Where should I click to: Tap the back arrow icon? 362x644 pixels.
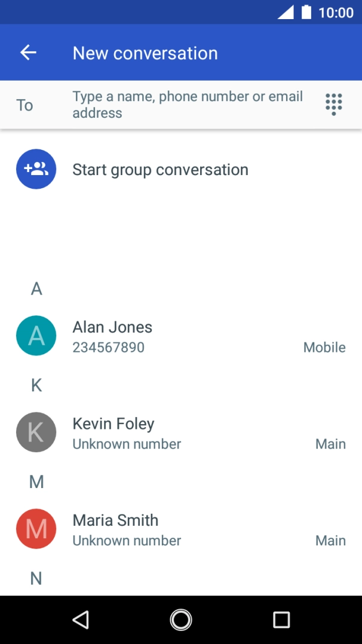(x=28, y=53)
